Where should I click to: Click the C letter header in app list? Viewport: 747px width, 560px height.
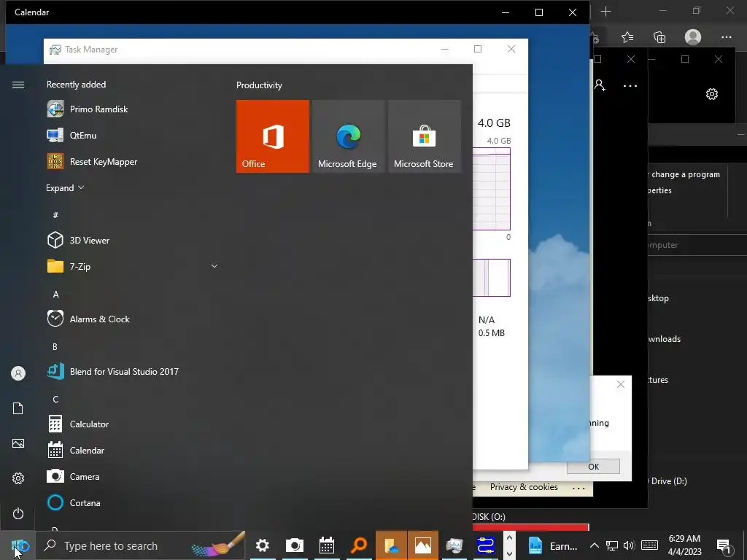[x=55, y=399]
